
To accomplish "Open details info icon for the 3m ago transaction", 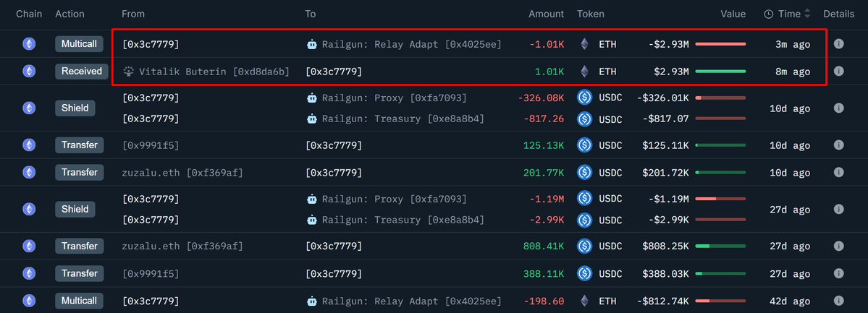I will (x=838, y=43).
